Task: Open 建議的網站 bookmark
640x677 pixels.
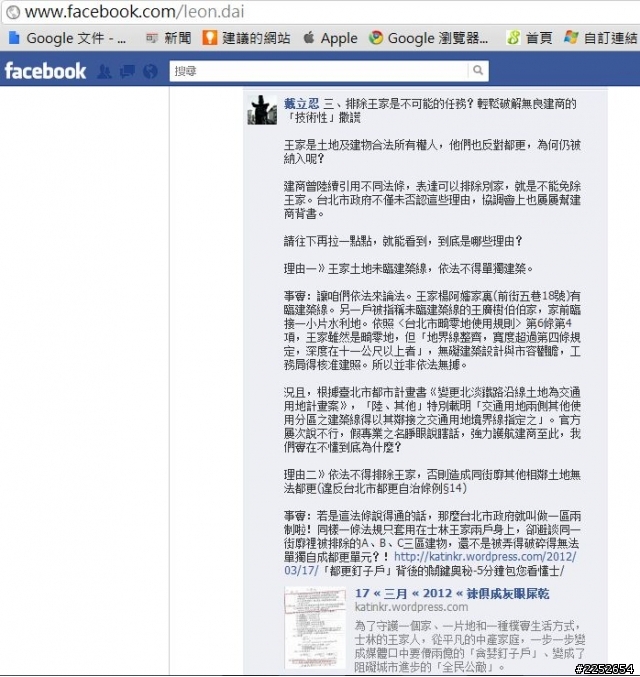Action: point(246,38)
